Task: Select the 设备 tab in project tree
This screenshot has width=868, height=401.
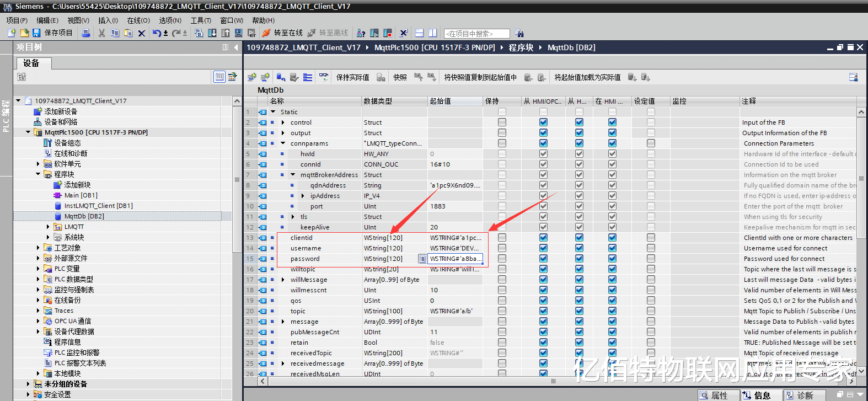Action: (34, 63)
